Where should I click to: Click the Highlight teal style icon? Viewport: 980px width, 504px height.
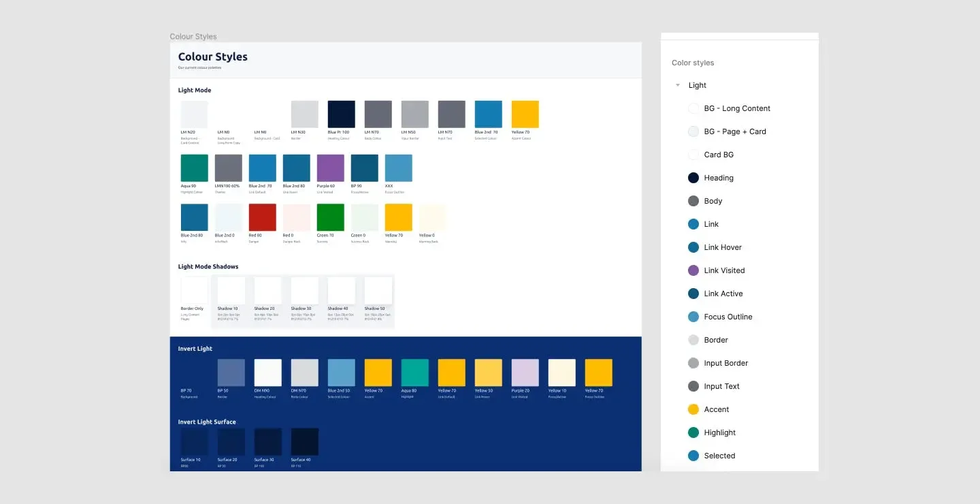pyautogui.click(x=693, y=432)
